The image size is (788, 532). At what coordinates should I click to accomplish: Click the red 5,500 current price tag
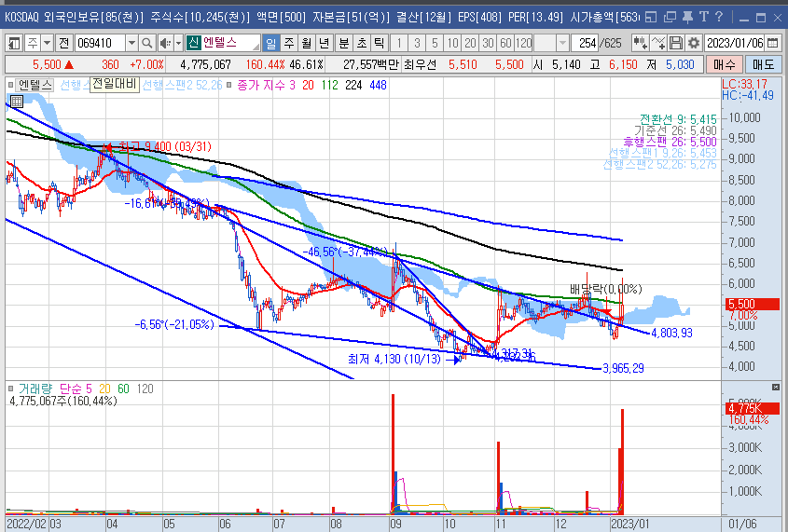pyautogui.click(x=752, y=304)
